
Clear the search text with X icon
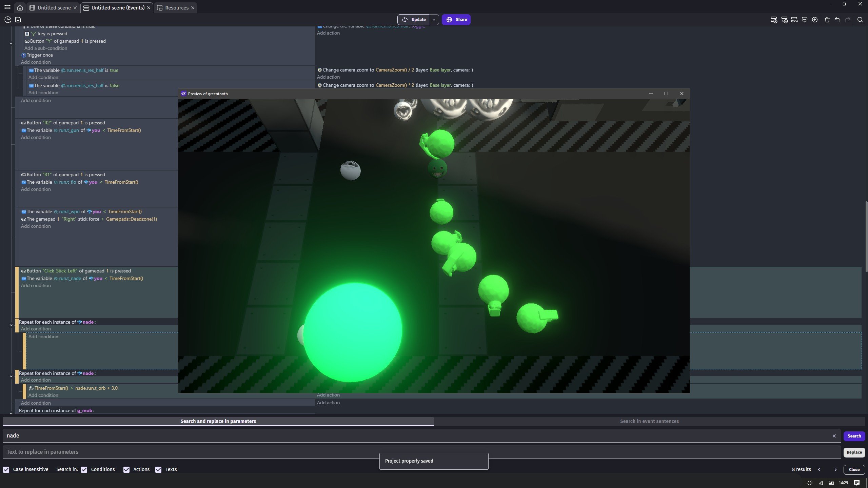[834, 436]
